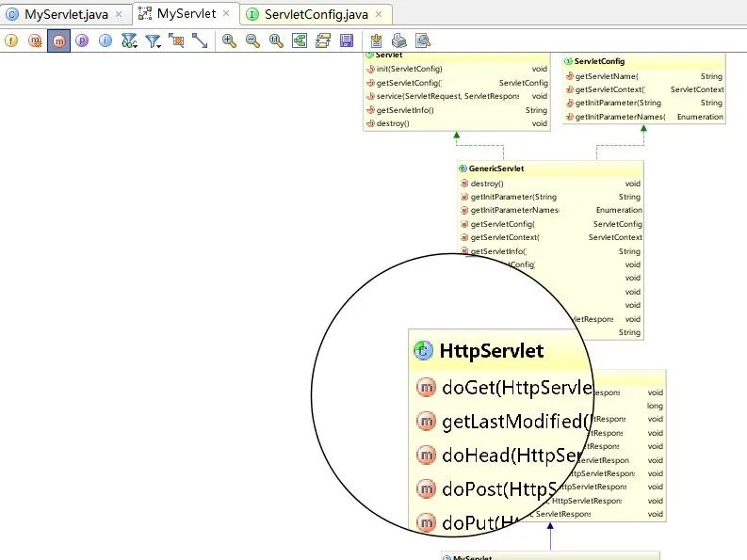Toggle the Constructors display button
The height and width of the screenshot is (560, 747).
tap(35, 41)
